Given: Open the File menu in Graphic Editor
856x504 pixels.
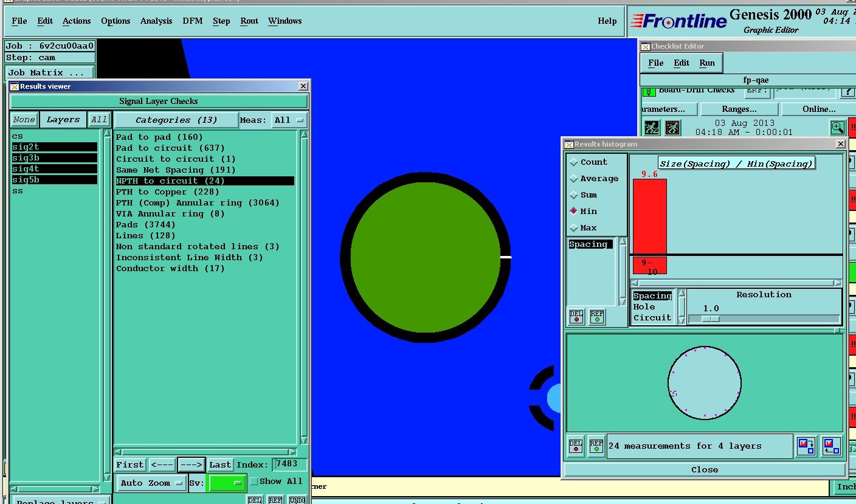Looking at the screenshot, I should [x=19, y=21].
